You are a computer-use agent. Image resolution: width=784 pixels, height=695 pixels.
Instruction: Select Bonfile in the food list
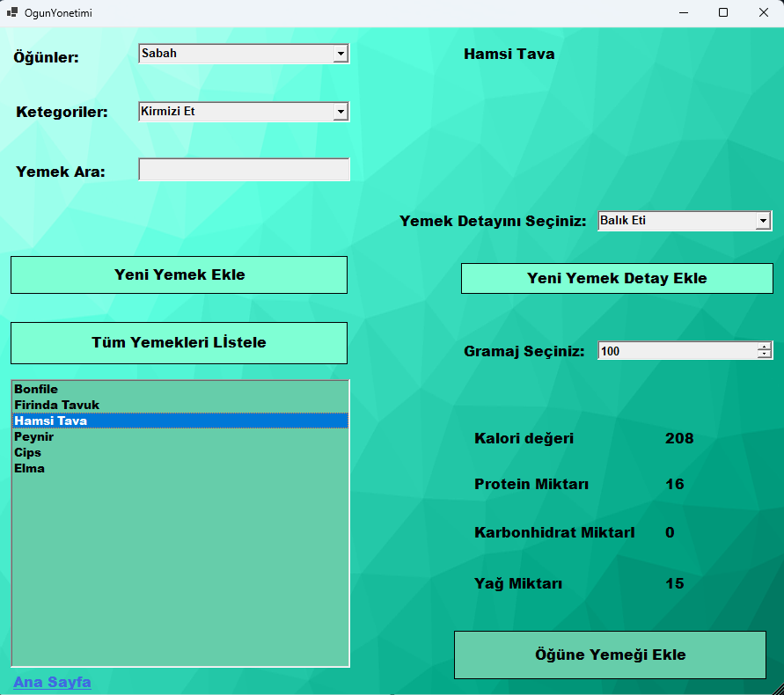180,389
